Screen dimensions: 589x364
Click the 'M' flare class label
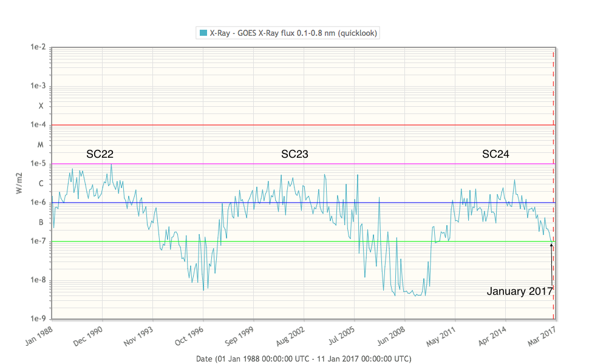pyautogui.click(x=41, y=145)
